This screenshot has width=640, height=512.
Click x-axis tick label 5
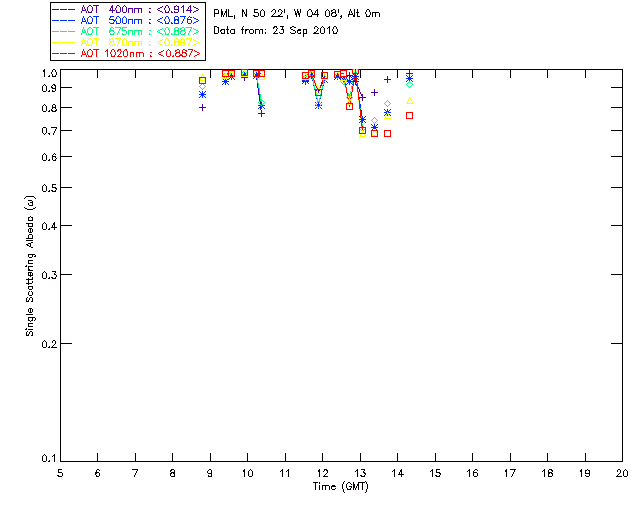60,473
